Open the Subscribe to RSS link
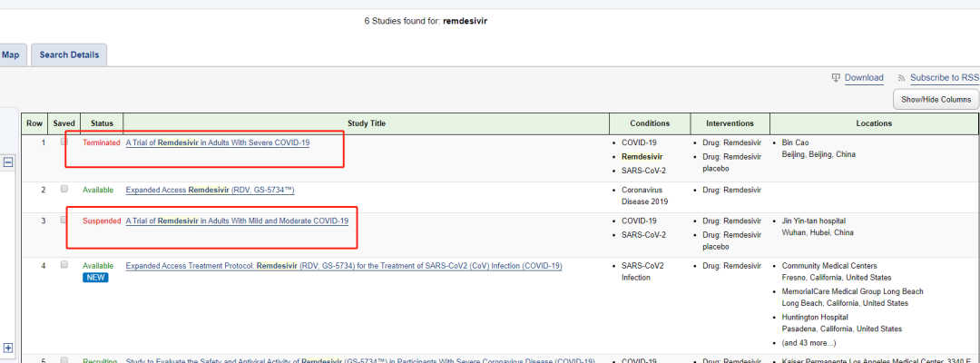The height and width of the screenshot is (363, 980). tap(945, 78)
